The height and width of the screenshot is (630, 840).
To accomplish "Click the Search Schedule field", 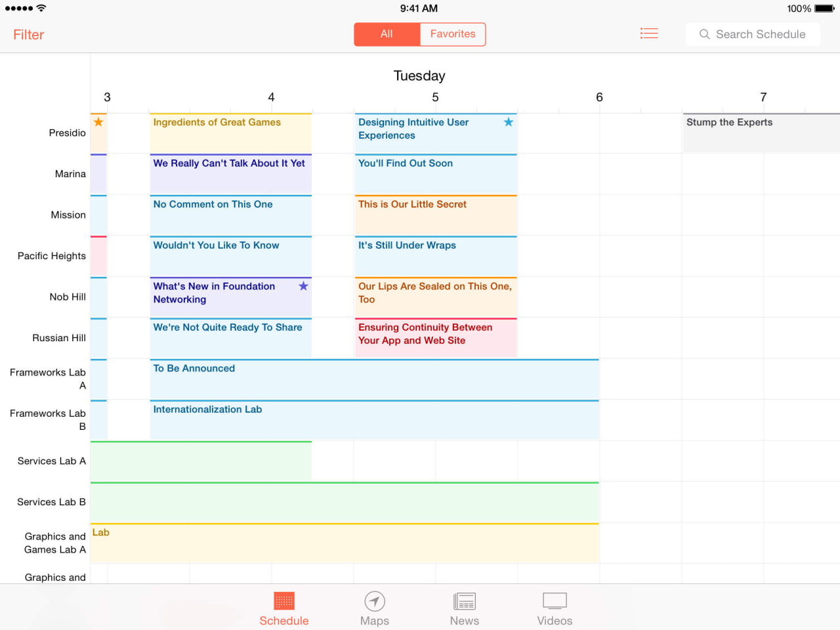I will (x=760, y=34).
